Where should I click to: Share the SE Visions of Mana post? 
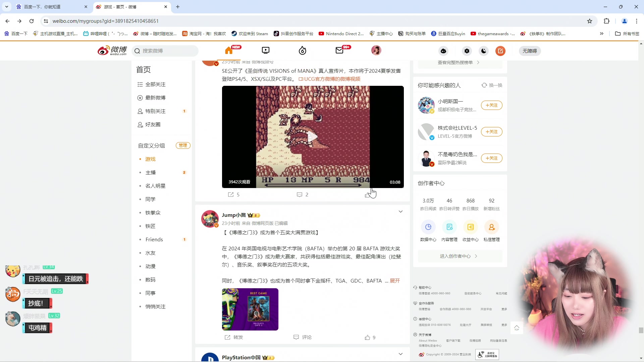[234, 195]
